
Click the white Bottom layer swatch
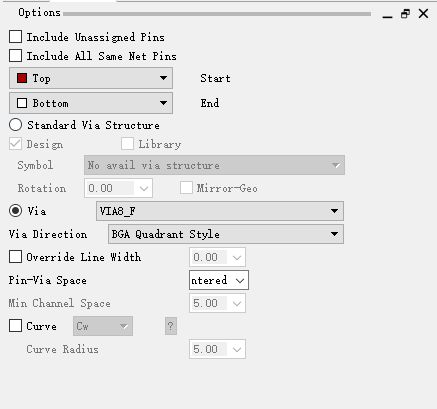pyautogui.click(x=22, y=103)
